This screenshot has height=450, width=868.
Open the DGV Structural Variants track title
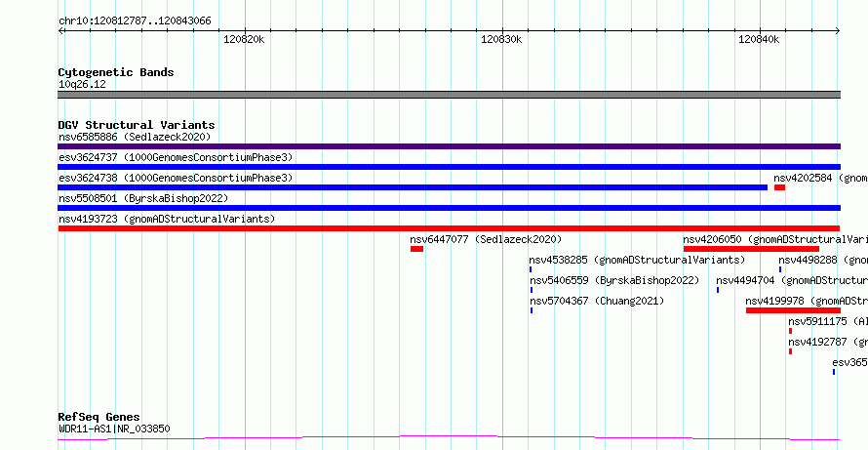click(137, 125)
